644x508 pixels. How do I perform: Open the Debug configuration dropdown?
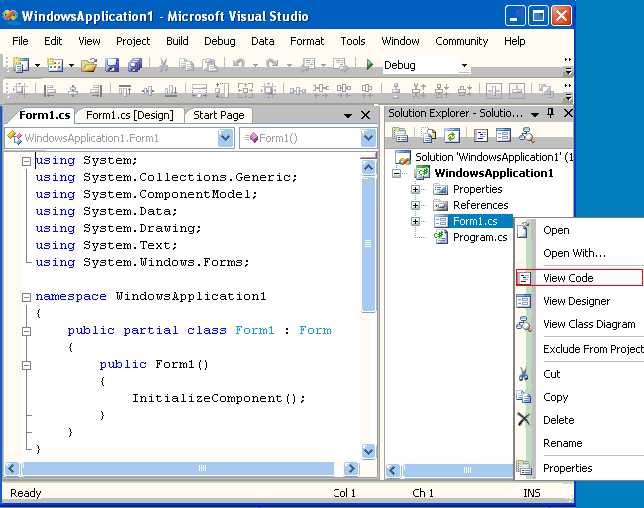pos(465,65)
